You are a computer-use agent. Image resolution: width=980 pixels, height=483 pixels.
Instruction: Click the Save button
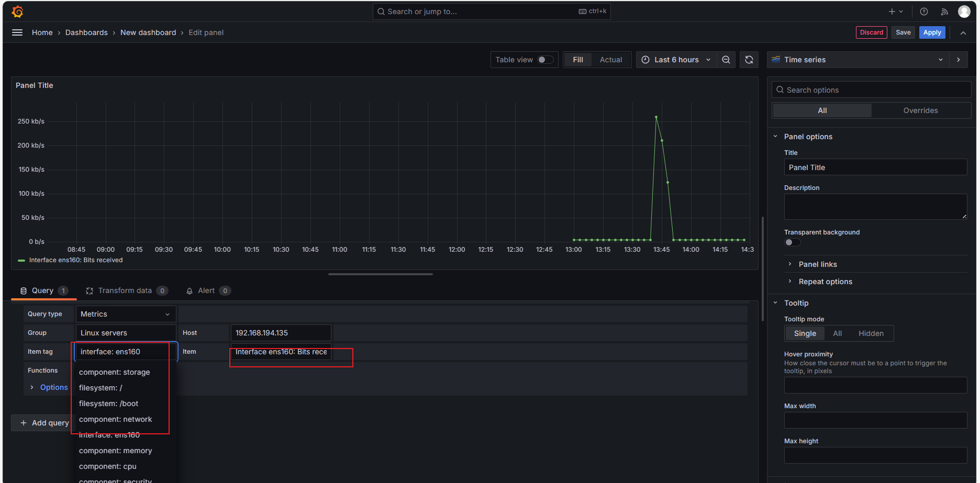point(903,32)
